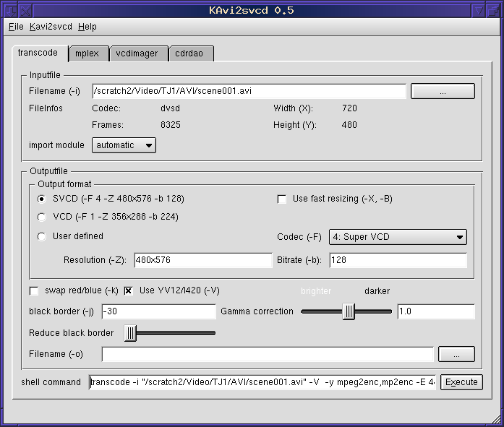Browse for input file with the ... button

click(x=443, y=91)
